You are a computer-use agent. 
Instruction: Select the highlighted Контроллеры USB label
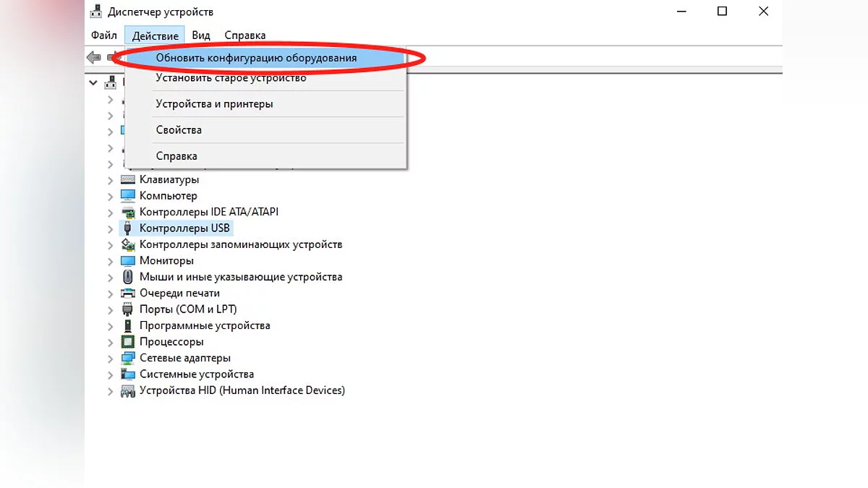pos(184,228)
